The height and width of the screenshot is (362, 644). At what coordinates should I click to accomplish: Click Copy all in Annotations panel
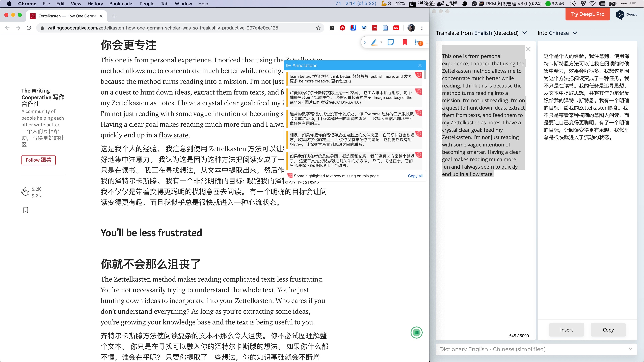point(415,176)
